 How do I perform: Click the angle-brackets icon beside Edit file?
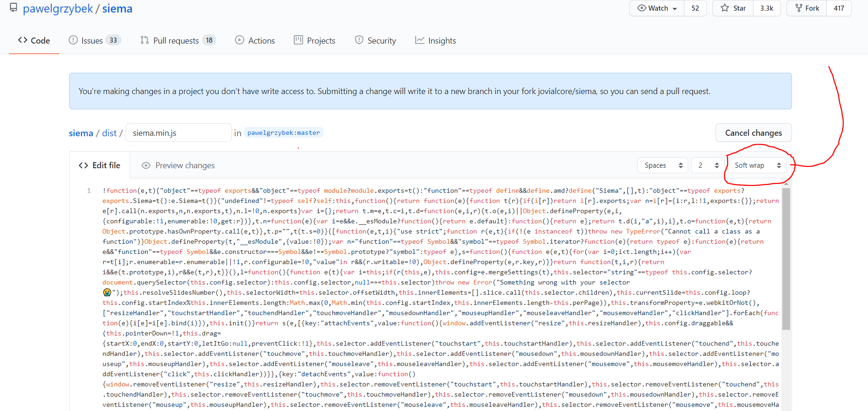coord(83,165)
